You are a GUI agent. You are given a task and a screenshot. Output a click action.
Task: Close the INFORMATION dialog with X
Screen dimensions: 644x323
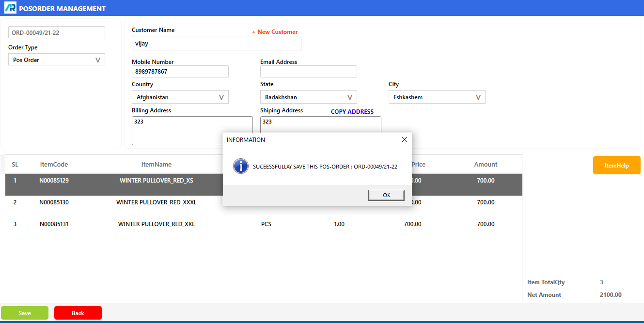tap(405, 139)
